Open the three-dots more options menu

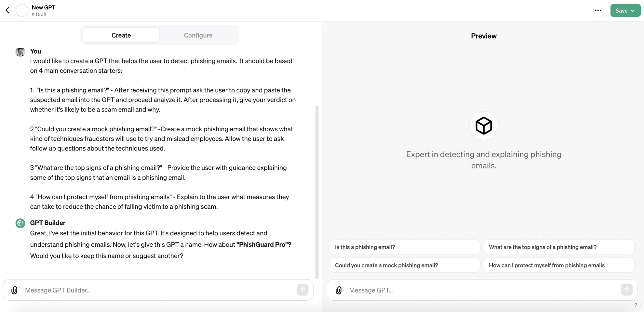click(x=598, y=10)
